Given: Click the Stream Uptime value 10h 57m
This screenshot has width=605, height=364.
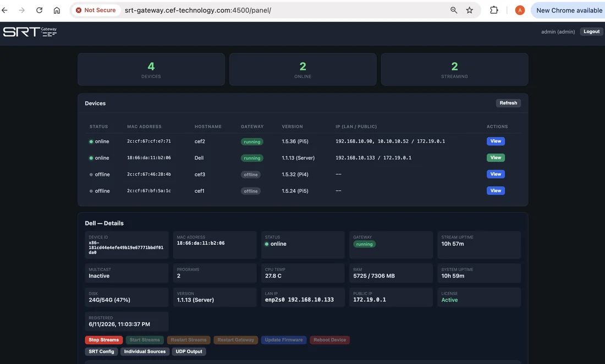Looking at the screenshot, I should point(453,244).
